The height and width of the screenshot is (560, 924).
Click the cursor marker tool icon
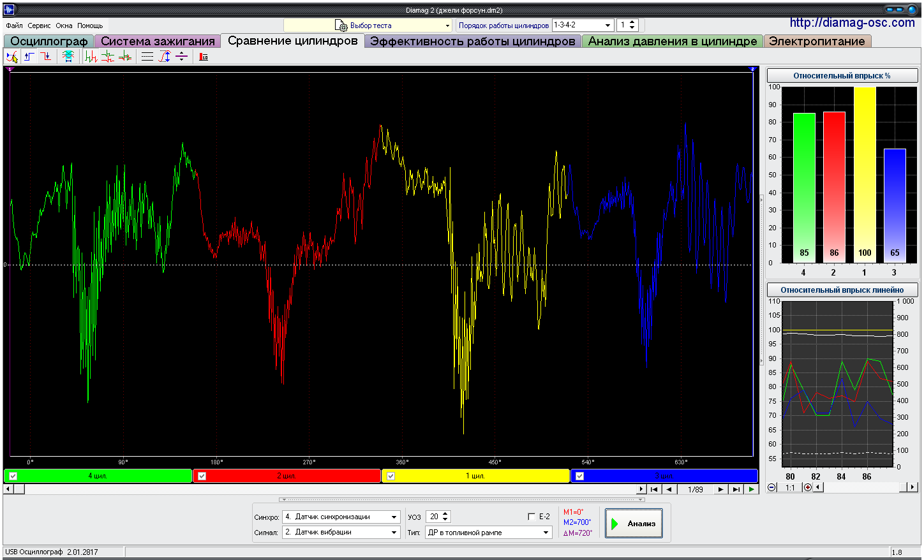[12, 57]
